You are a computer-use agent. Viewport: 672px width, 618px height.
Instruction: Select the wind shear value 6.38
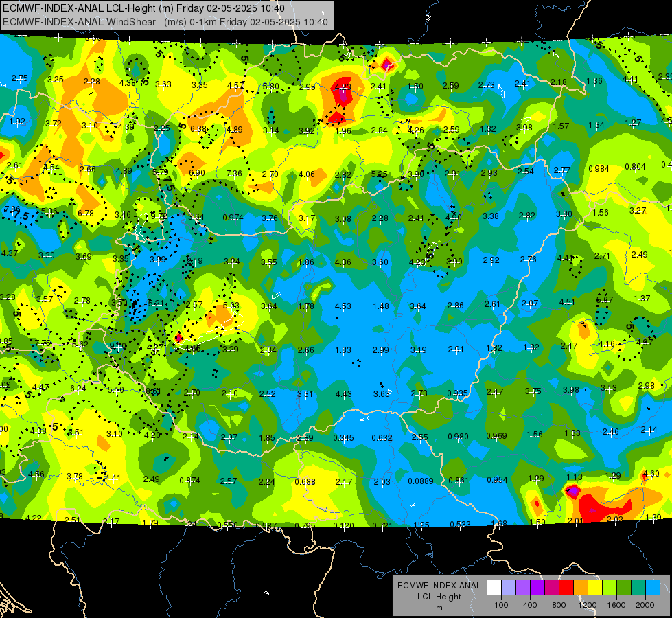point(198,128)
